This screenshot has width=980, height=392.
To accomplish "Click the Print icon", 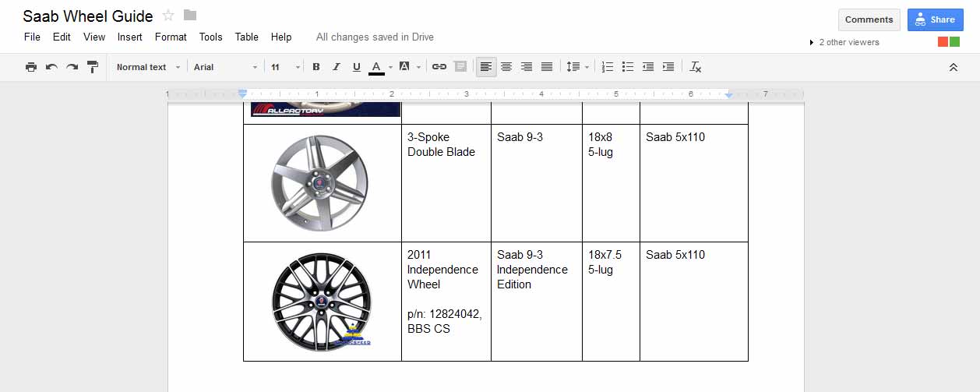I will (31, 67).
